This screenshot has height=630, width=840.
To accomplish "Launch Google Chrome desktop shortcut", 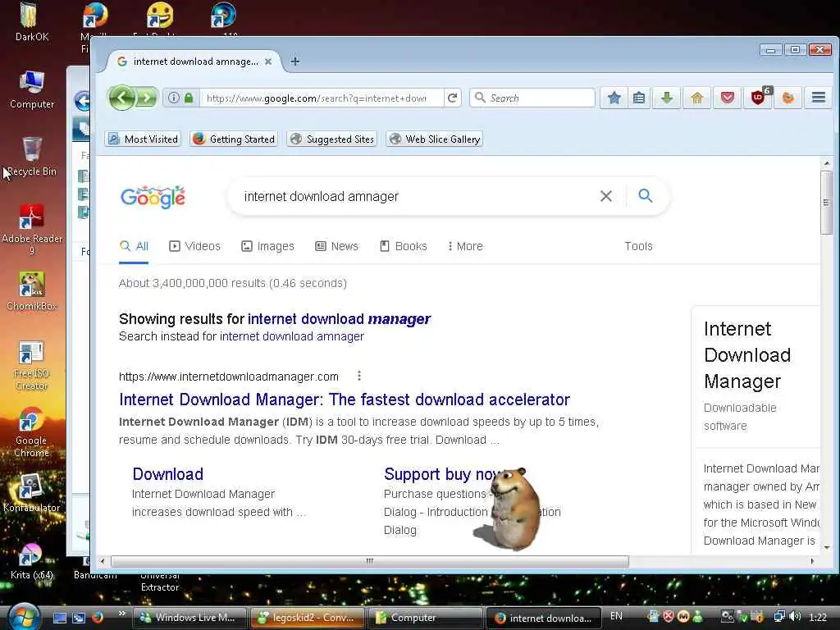I will (32, 431).
